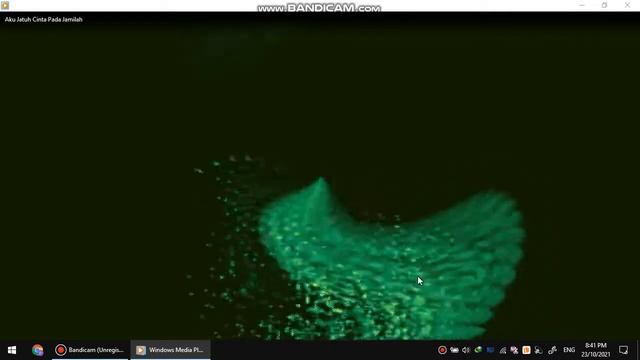Image resolution: width=640 pixels, height=360 pixels.
Task: Open the clock showing 8:41 PM
Action: (x=596, y=350)
